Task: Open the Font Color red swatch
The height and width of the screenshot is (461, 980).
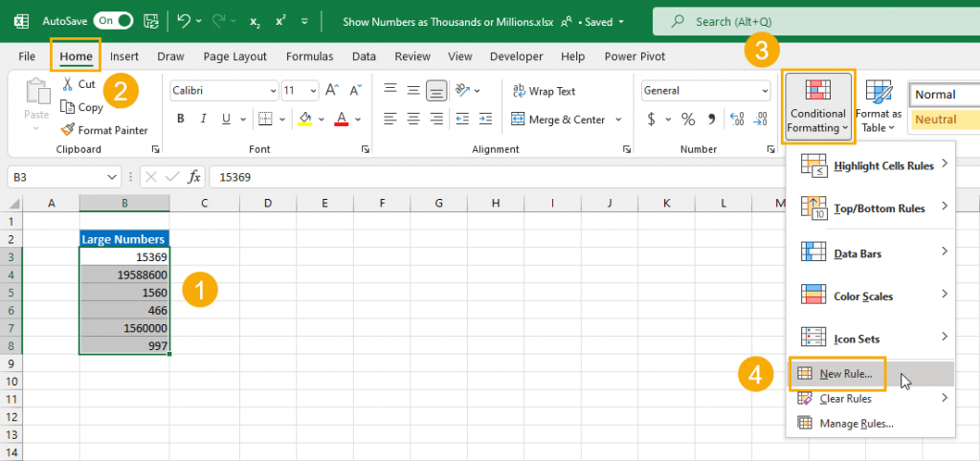Action: coord(342,118)
